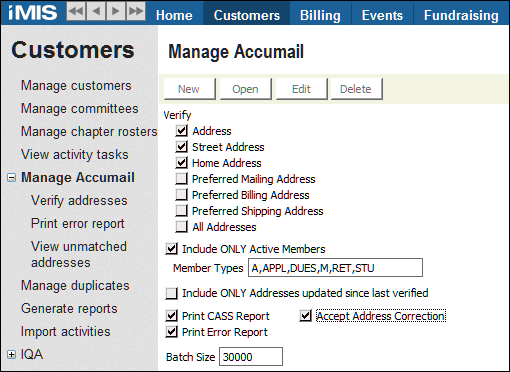Uncheck the Address checkbox
Viewport: 510px width, 372px height.
[181, 131]
